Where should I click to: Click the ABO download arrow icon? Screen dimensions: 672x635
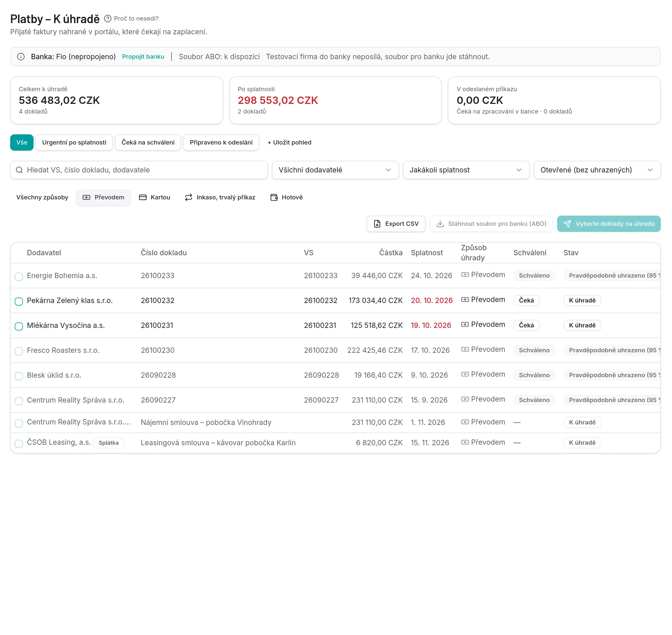click(440, 224)
